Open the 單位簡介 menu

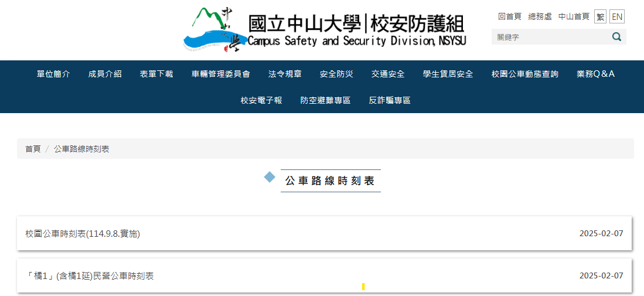[x=53, y=74]
